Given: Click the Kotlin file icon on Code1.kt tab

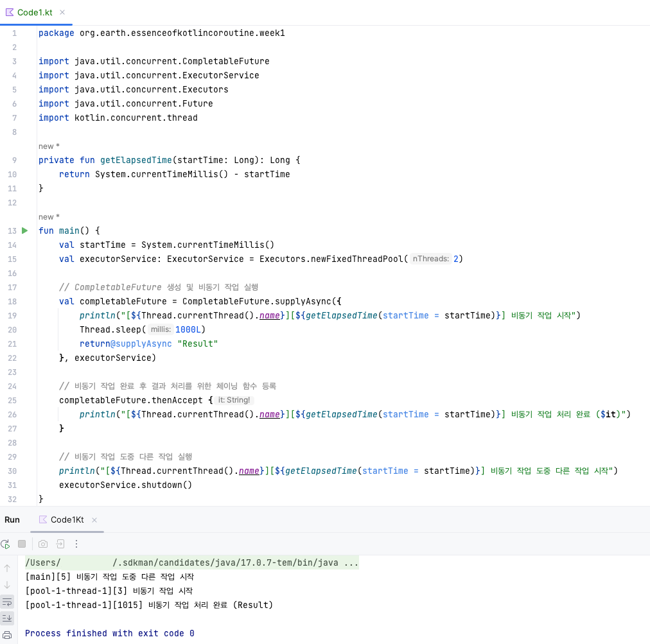Looking at the screenshot, I should (9, 12).
